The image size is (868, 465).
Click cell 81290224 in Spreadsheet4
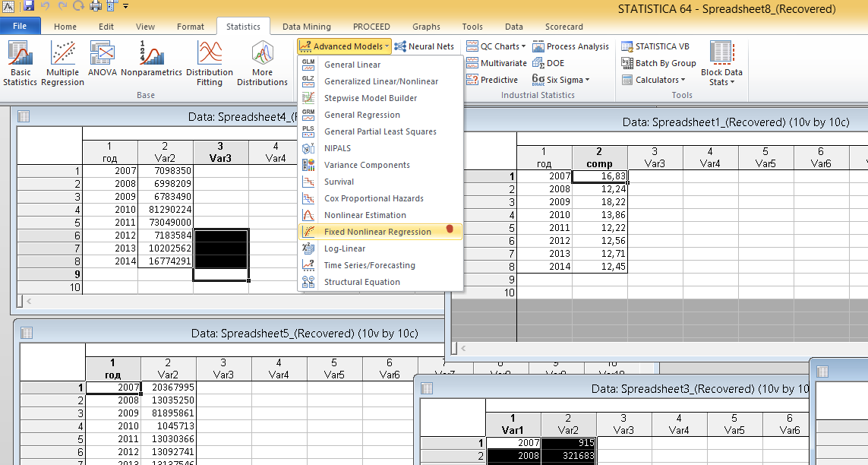point(166,210)
